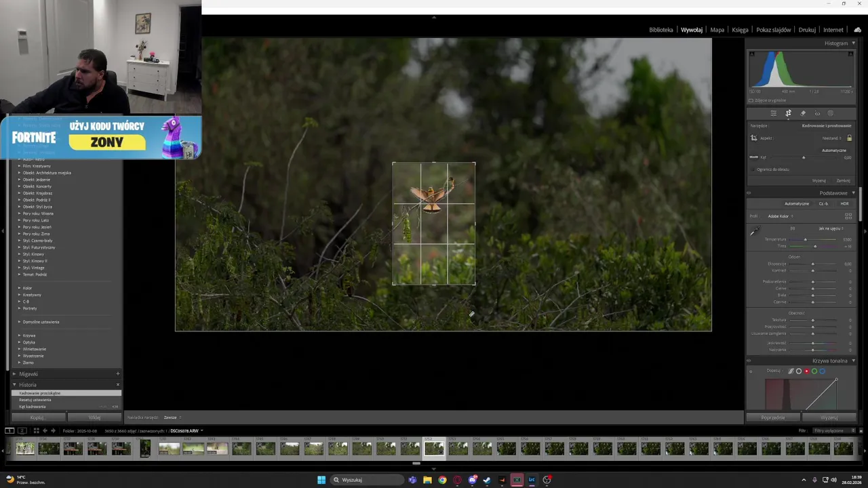The image size is (868, 488).
Task: Open the Pokaz slajdów module
Action: coord(774,30)
